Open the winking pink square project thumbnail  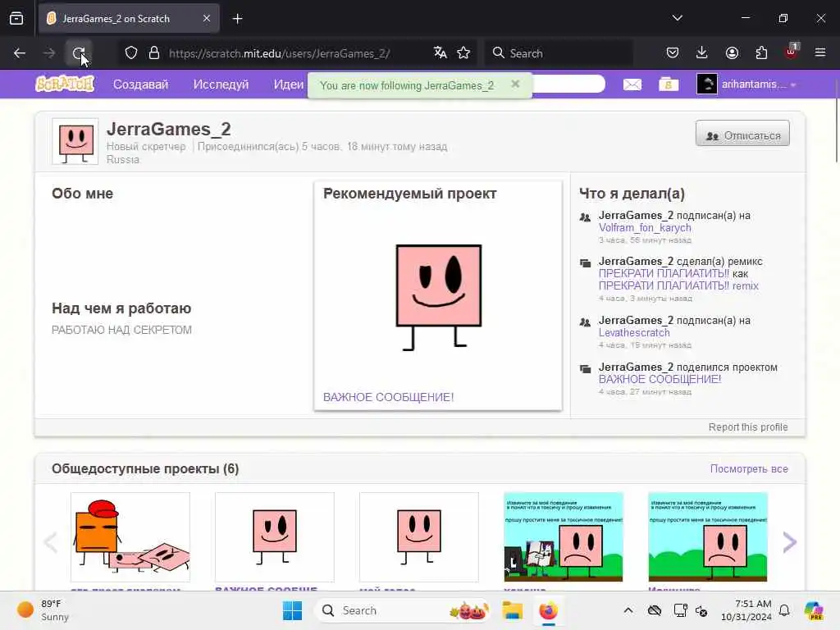pyautogui.click(x=274, y=536)
